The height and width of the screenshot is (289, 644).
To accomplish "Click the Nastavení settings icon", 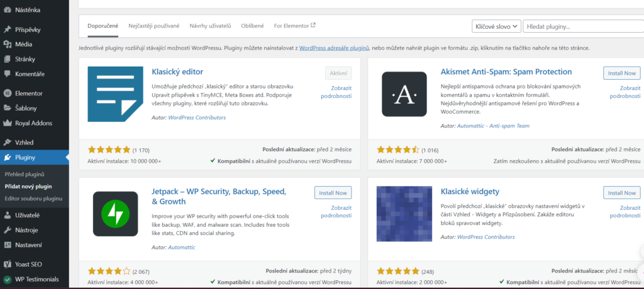I will (x=7, y=245).
